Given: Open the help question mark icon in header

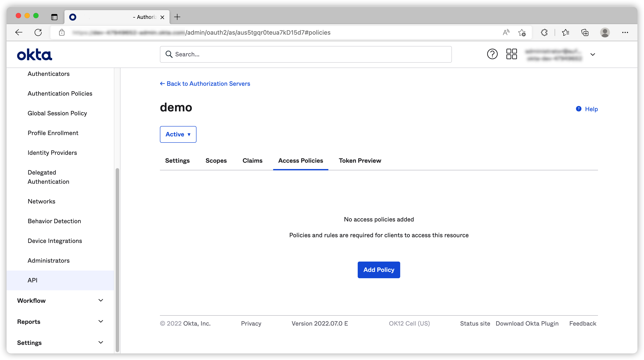Looking at the screenshot, I should [x=492, y=54].
